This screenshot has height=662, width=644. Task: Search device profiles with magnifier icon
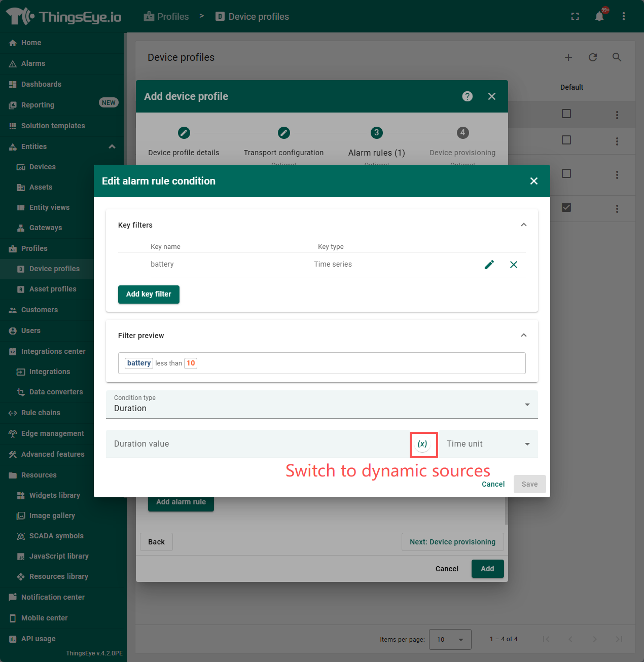click(x=617, y=57)
